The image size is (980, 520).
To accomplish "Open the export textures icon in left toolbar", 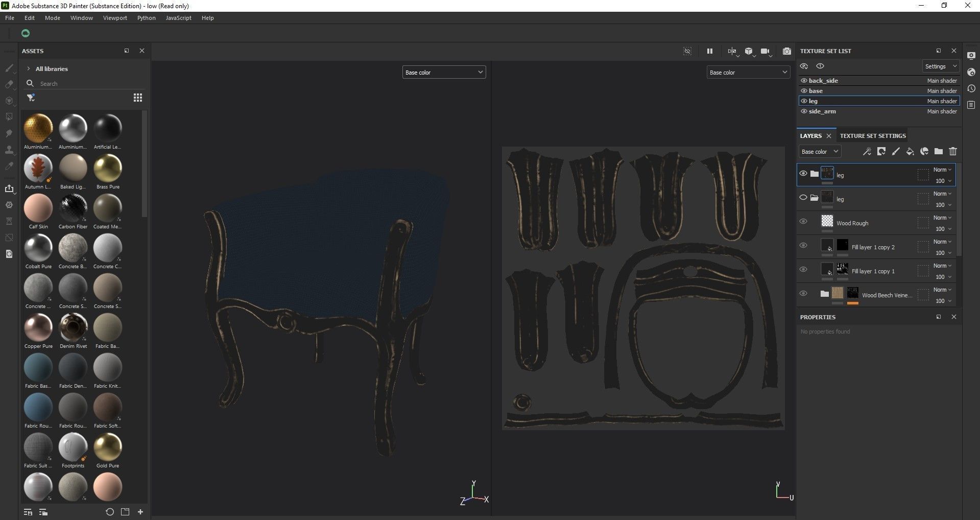I will (x=9, y=188).
